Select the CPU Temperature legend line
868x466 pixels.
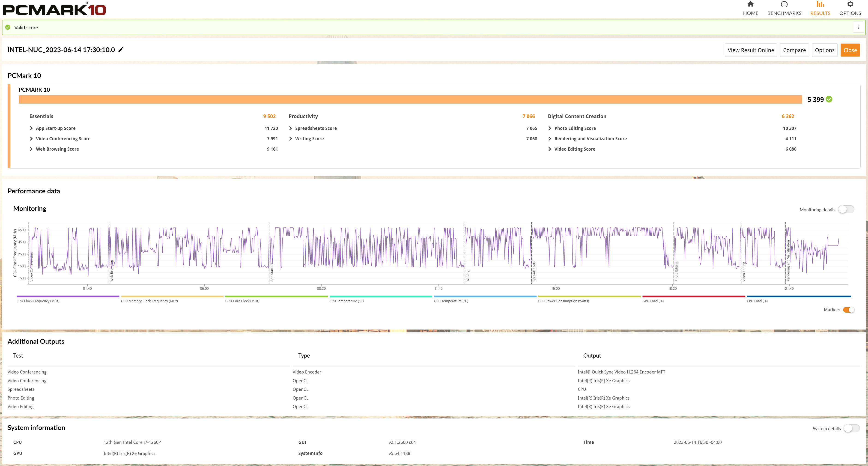[380, 297]
